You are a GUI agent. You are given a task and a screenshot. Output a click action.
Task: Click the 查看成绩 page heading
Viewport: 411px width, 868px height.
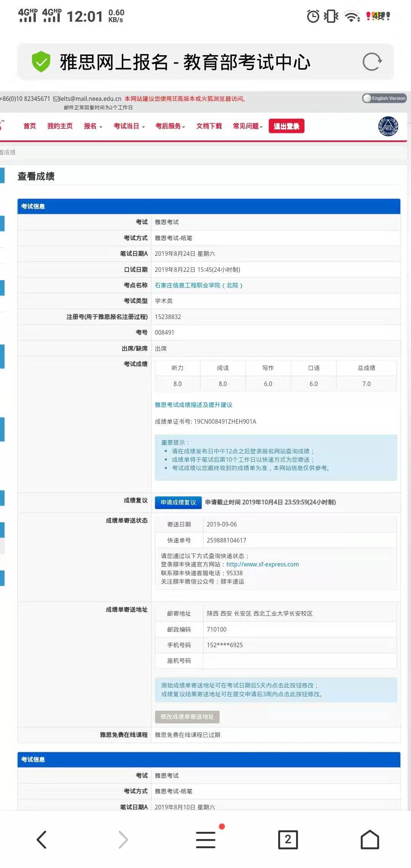pyautogui.click(x=36, y=176)
